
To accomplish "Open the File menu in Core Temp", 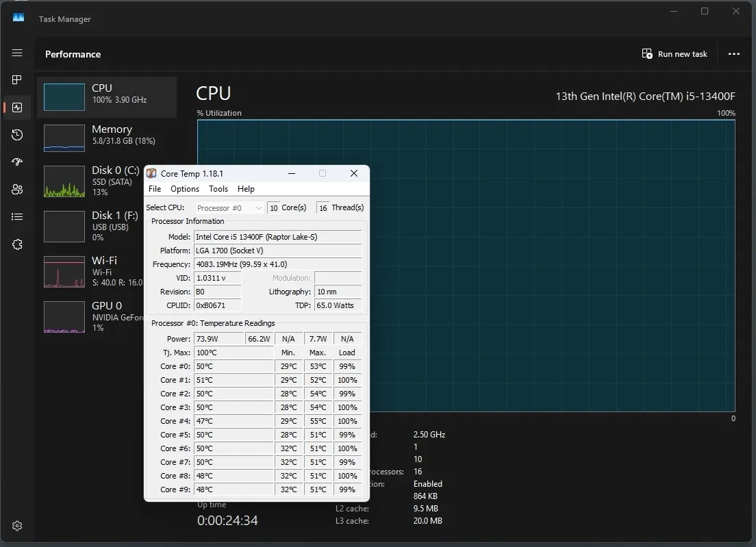I will (155, 189).
